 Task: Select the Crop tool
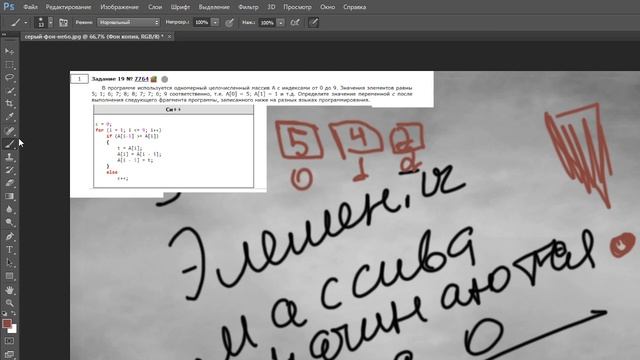(9, 104)
